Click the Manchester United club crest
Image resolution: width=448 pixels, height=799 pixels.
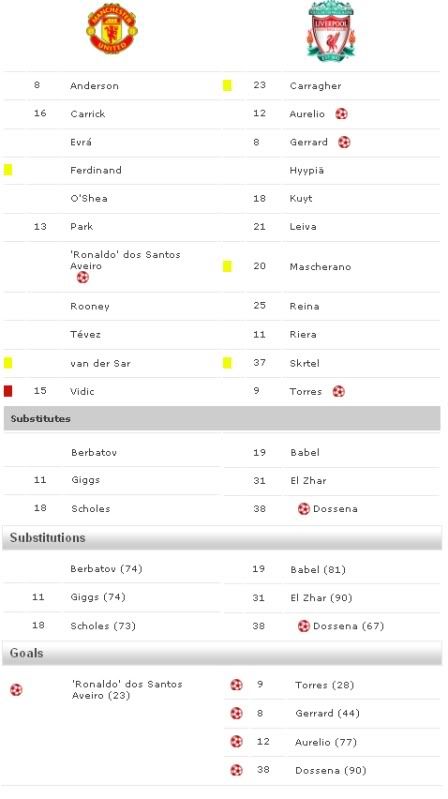click(x=112, y=29)
